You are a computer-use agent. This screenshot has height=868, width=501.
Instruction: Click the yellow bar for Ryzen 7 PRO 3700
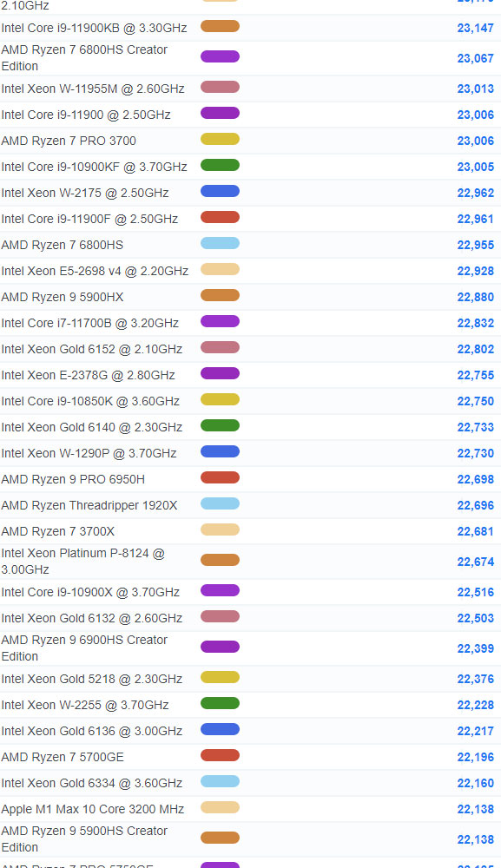(220, 139)
